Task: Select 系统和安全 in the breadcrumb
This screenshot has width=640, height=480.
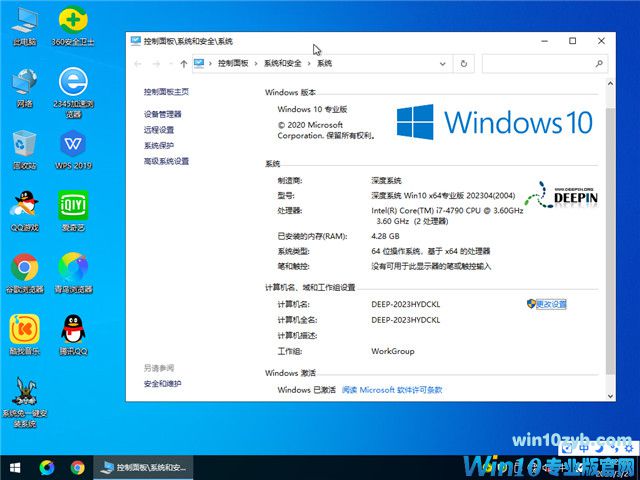Action: pos(282,63)
